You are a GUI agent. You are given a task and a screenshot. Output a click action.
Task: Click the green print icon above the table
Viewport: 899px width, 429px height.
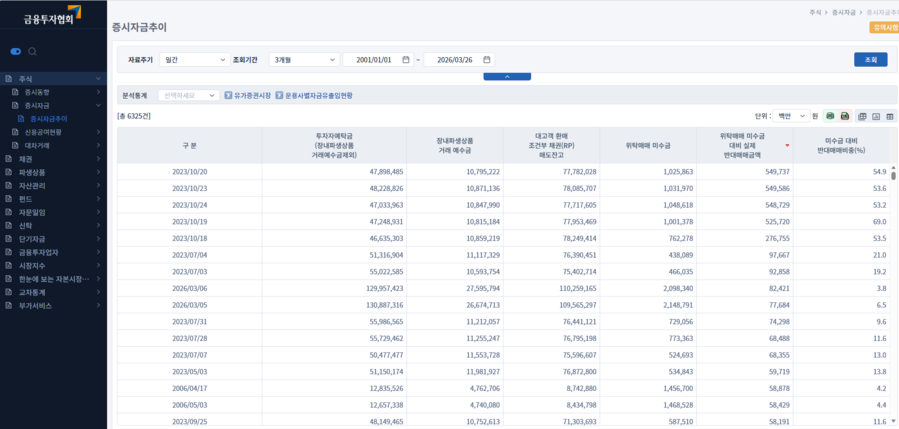click(x=830, y=116)
